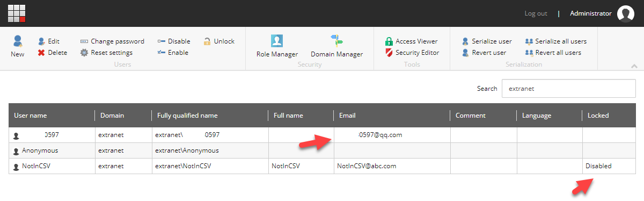Click into the Search input field
The width and height of the screenshot is (644, 201).
click(x=568, y=89)
